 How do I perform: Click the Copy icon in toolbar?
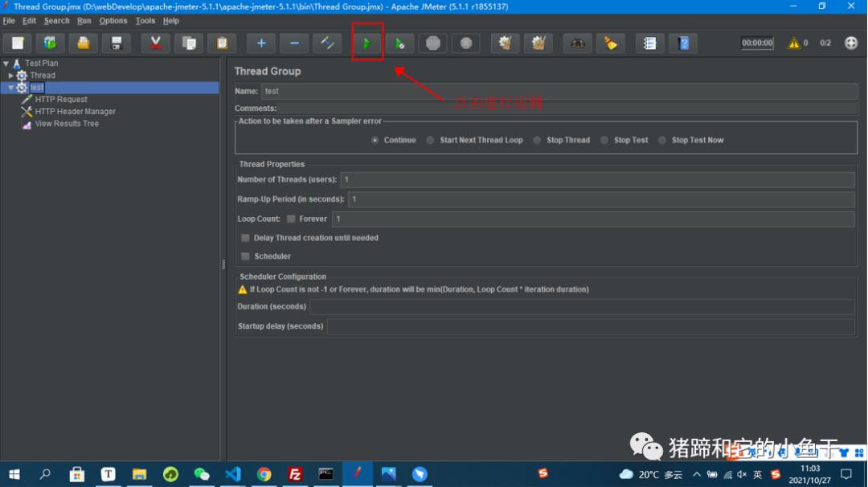[x=189, y=43]
